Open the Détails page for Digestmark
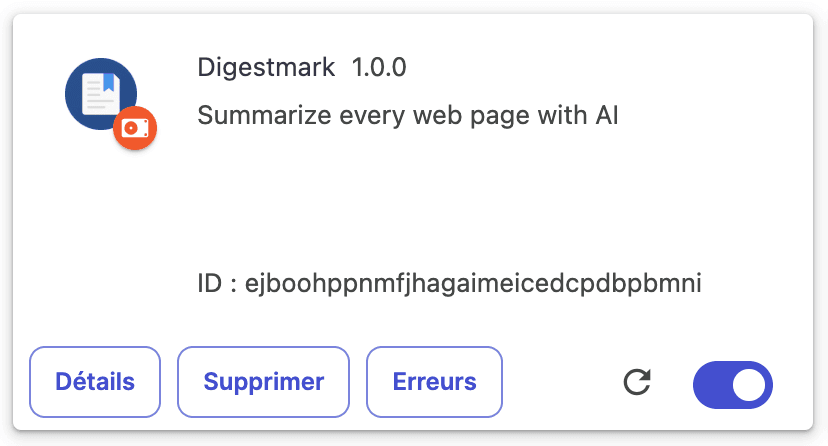 pos(95,382)
